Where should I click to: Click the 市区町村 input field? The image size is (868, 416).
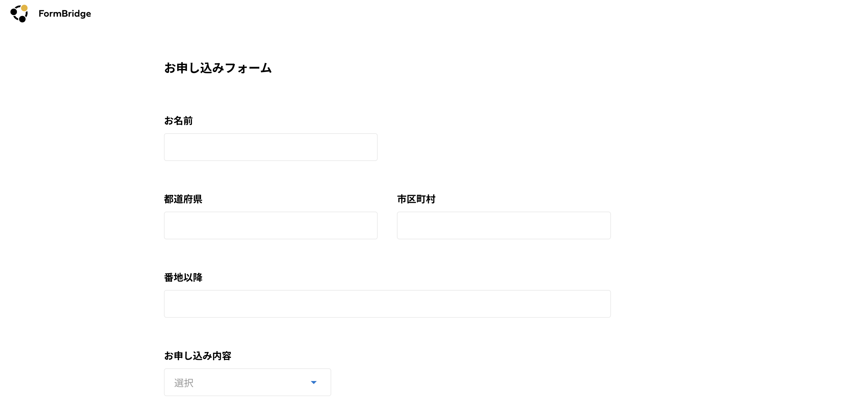[503, 225]
